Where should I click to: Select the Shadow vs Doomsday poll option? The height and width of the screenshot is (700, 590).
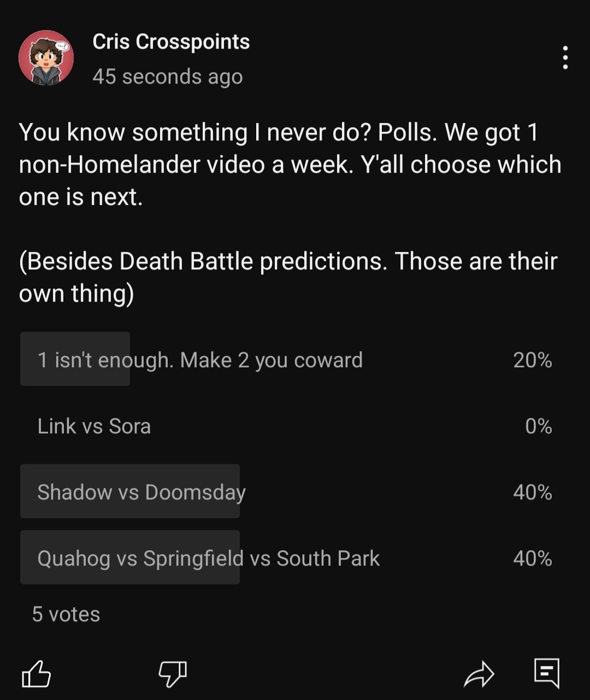(x=295, y=492)
